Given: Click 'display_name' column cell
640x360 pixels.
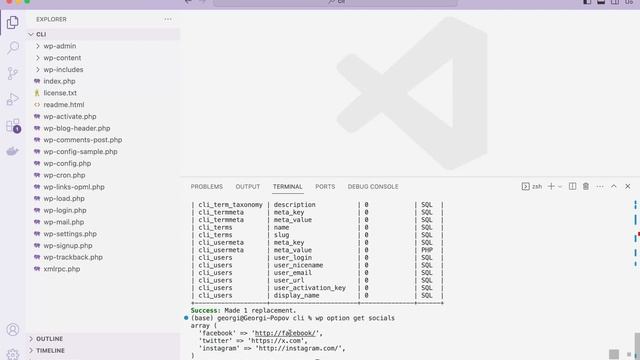Looking at the screenshot, I should 296,295.
